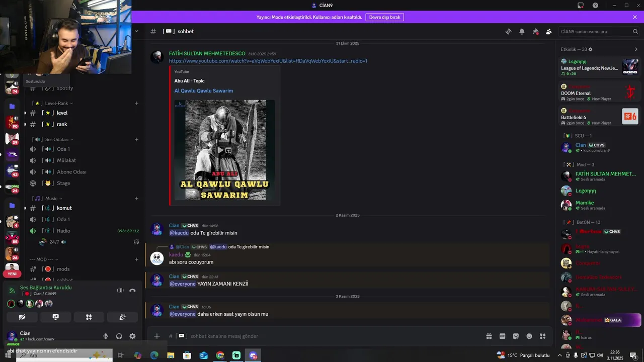Viewport: 644px width, 362px height.
Task: Send a gift via gift icon
Action: tap(489, 336)
